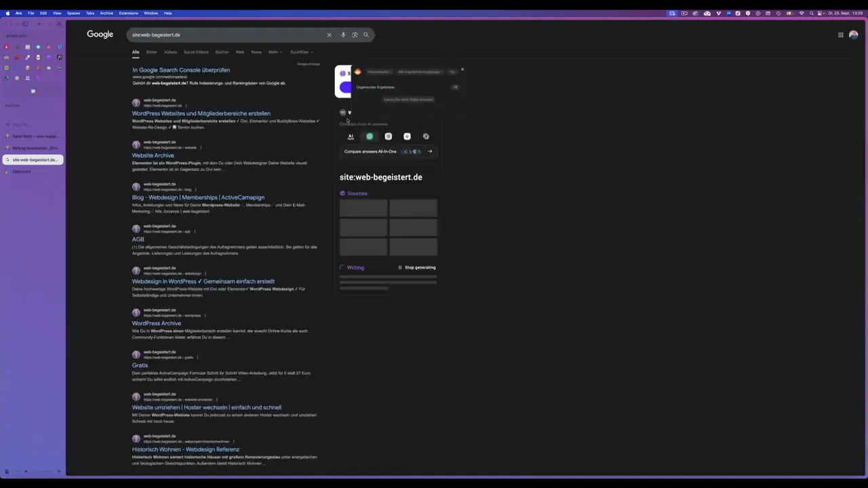
Task: Expand the Mehr dropdown
Action: [275, 52]
